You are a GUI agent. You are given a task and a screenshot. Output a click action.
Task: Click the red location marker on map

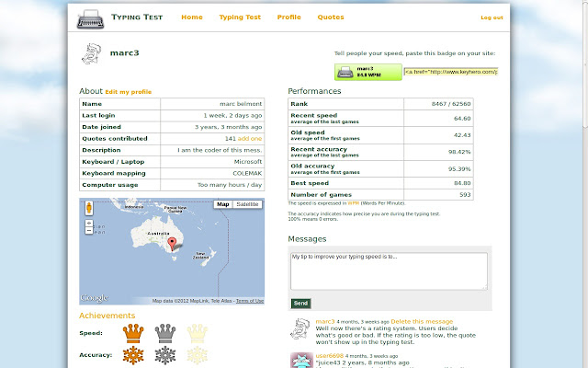pyautogui.click(x=171, y=244)
